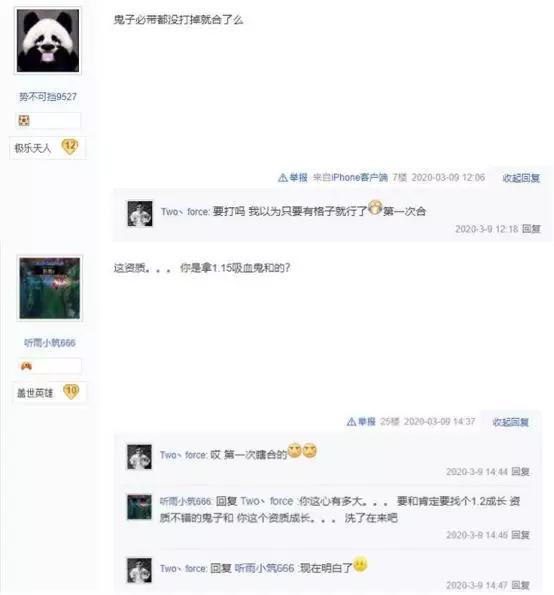Viewport: 554px width, 595px height.
Task: Open the game avatar of 听雨小筑666
Action: 50,288
